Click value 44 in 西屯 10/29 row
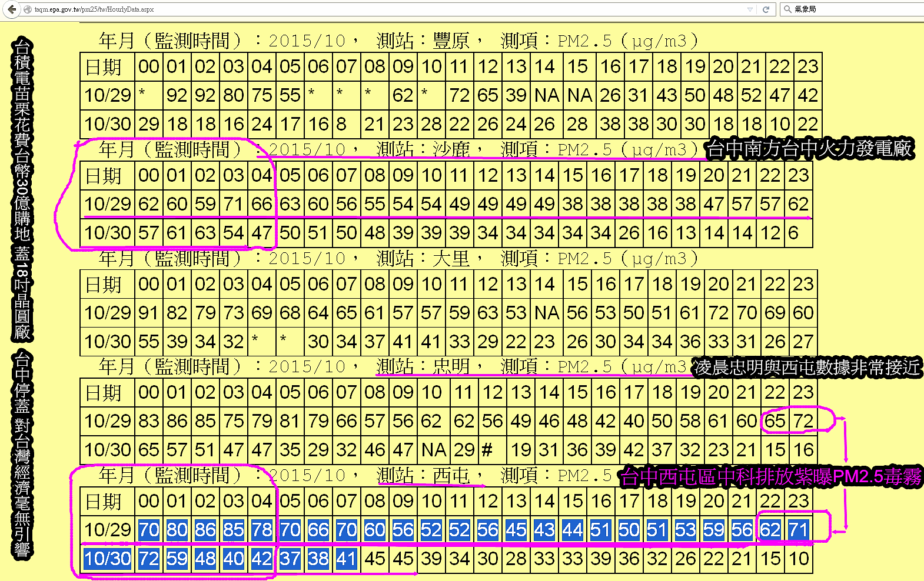The height and width of the screenshot is (581, 924). coord(573,530)
